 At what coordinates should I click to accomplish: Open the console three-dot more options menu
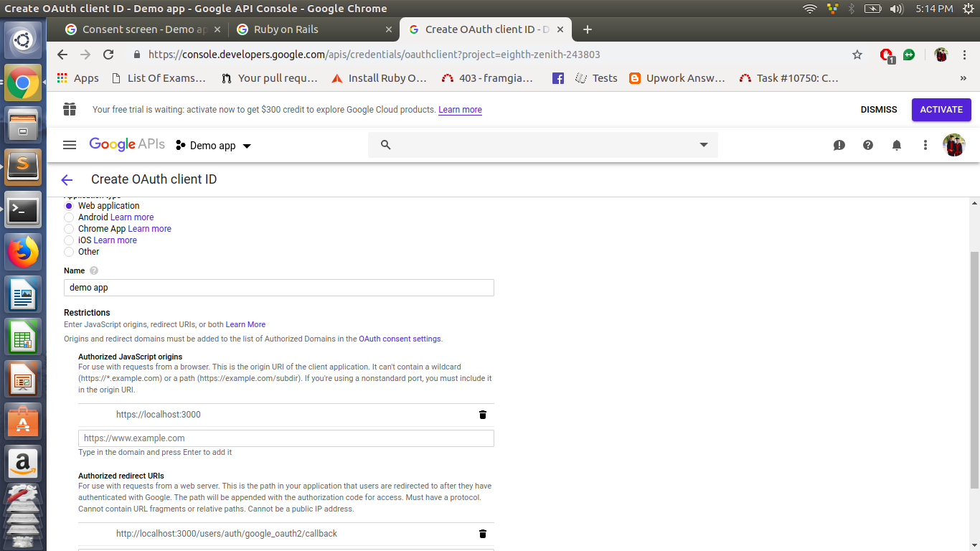(925, 145)
